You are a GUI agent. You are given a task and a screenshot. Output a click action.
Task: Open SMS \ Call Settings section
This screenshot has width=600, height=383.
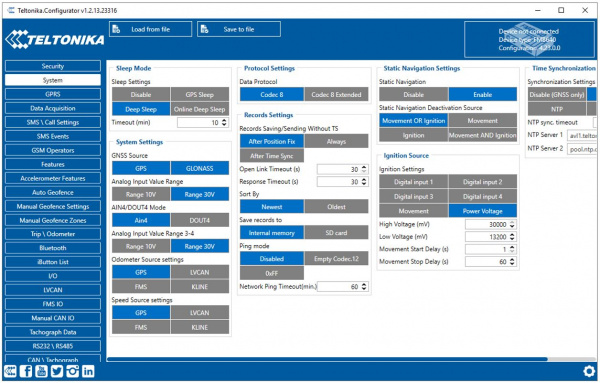pos(53,122)
